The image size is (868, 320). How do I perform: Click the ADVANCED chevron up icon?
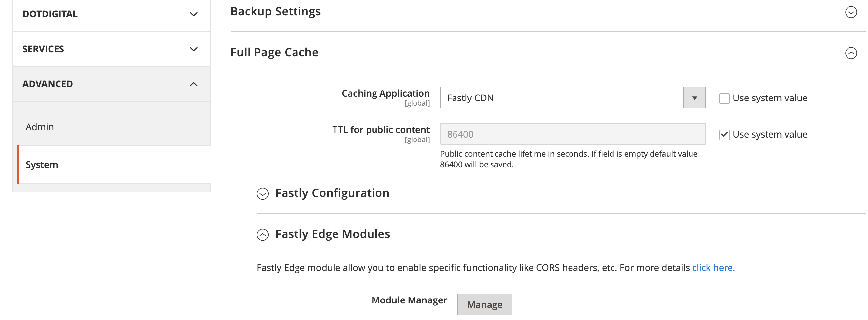coord(193,84)
